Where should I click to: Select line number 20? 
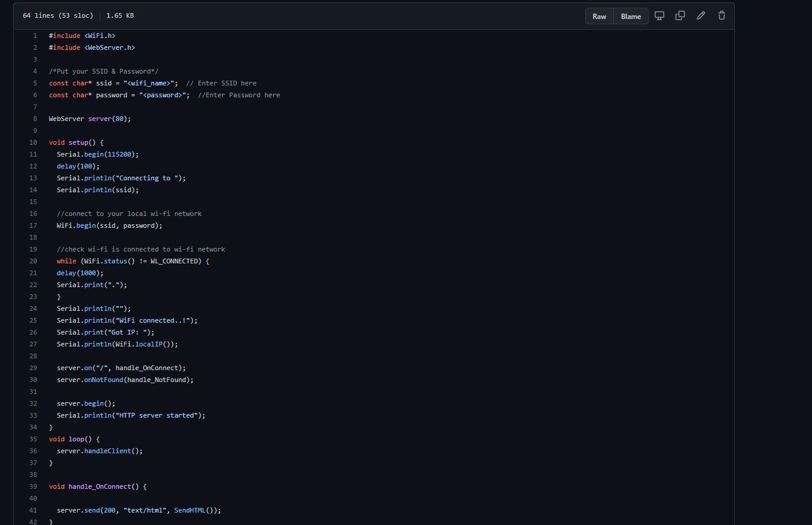pyautogui.click(x=33, y=261)
